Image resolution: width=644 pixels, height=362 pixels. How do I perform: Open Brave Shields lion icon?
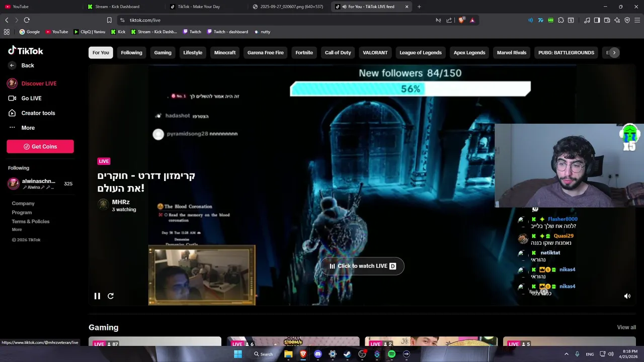click(461, 20)
